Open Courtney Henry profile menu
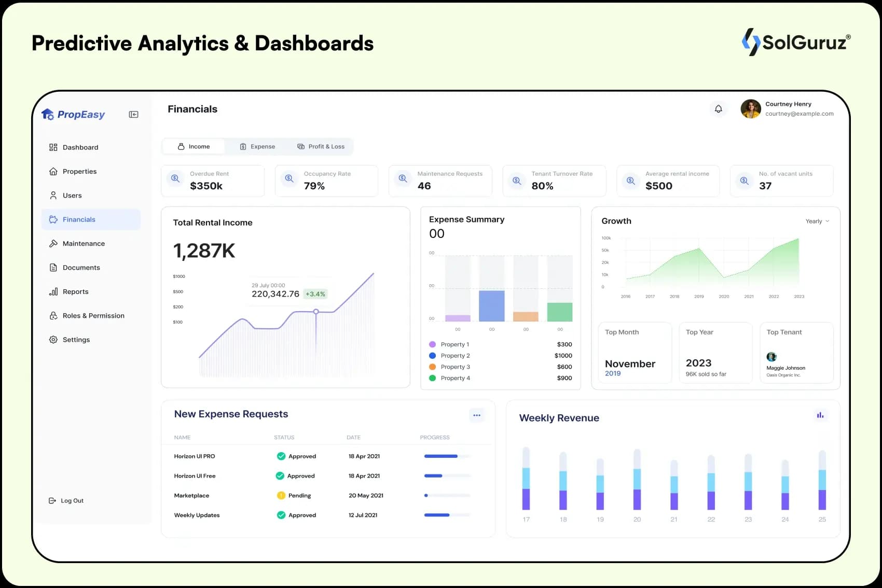This screenshot has height=588, width=882. (x=787, y=109)
